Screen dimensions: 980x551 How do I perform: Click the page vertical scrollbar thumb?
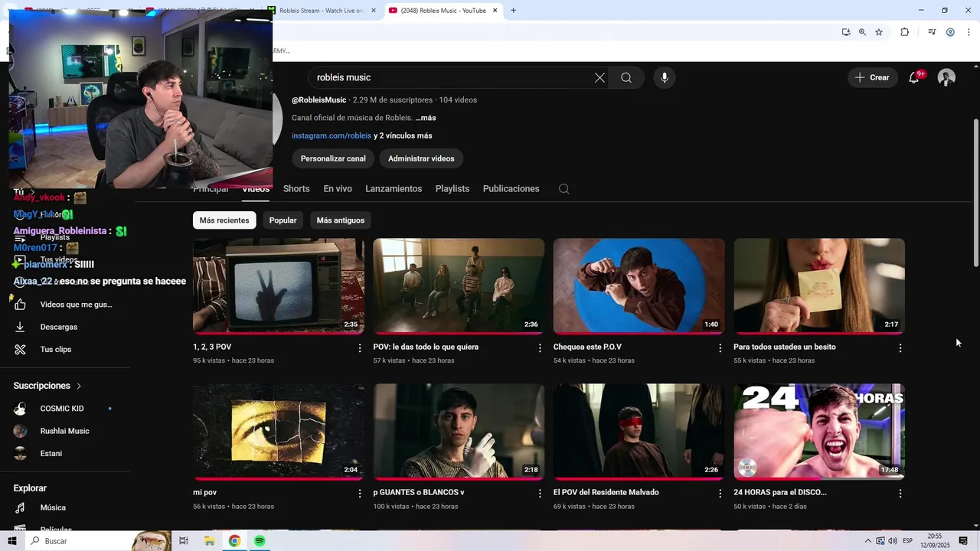pos(975,193)
